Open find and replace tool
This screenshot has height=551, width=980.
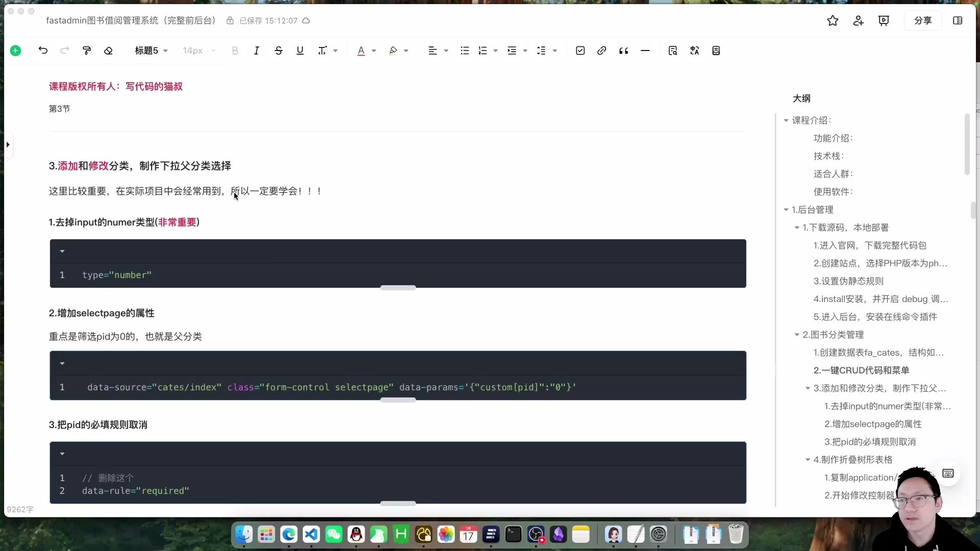(x=672, y=51)
